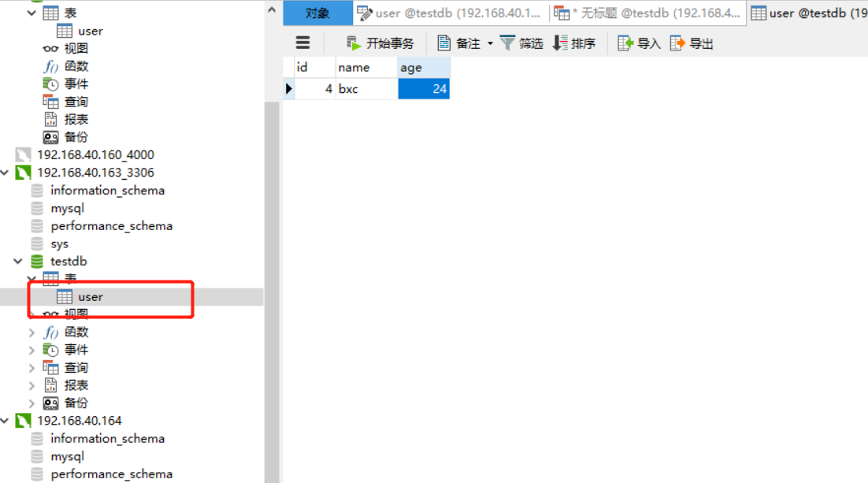
Task: Select the sys database
Action: pyautogui.click(x=59, y=243)
